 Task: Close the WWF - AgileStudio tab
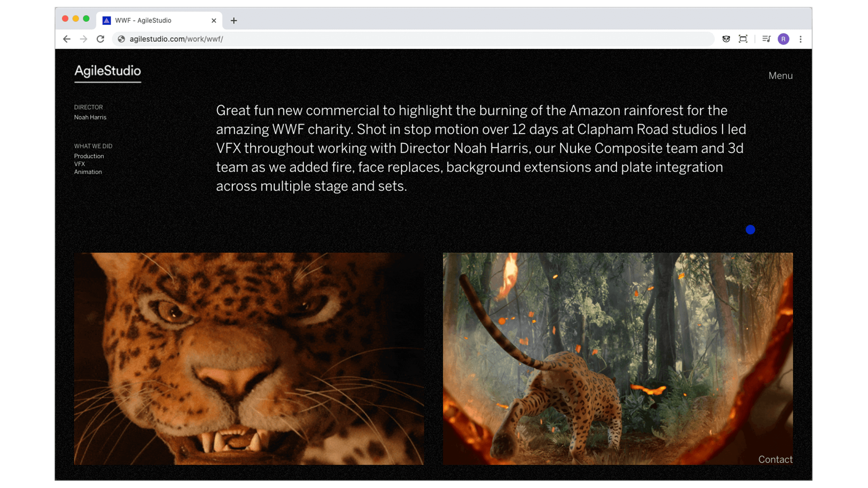point(214,20)
